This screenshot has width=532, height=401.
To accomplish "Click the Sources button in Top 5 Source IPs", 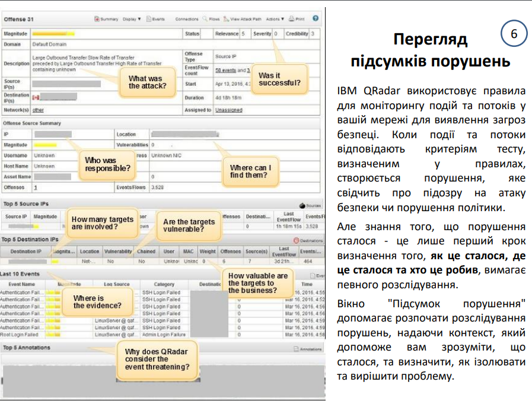I will point(310,206).
